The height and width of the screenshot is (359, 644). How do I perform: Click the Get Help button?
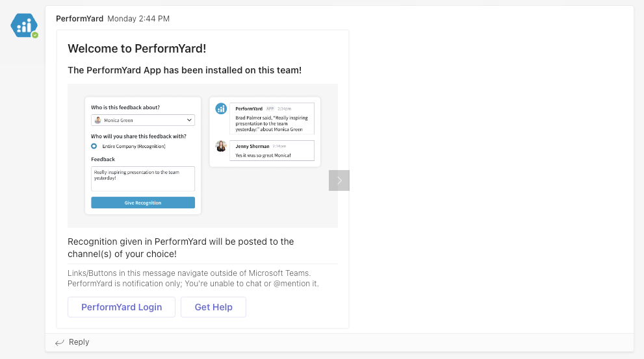(x=214, y=307)
